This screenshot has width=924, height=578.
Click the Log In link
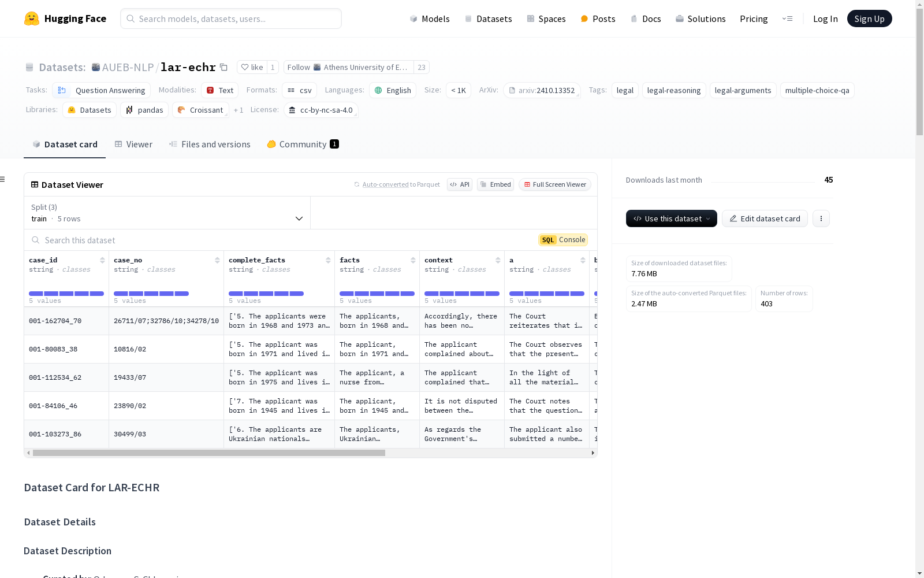click(825, 18)
